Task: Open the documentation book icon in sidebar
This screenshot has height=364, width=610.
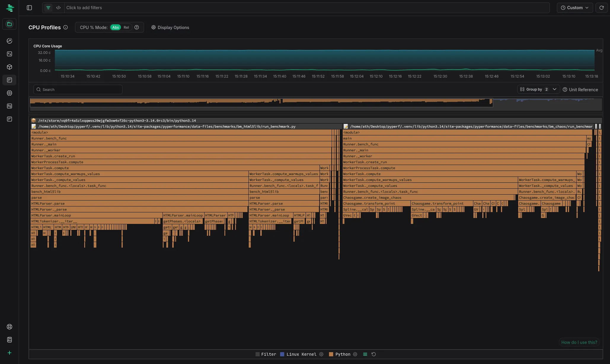Action: click(x=9, y=340)
